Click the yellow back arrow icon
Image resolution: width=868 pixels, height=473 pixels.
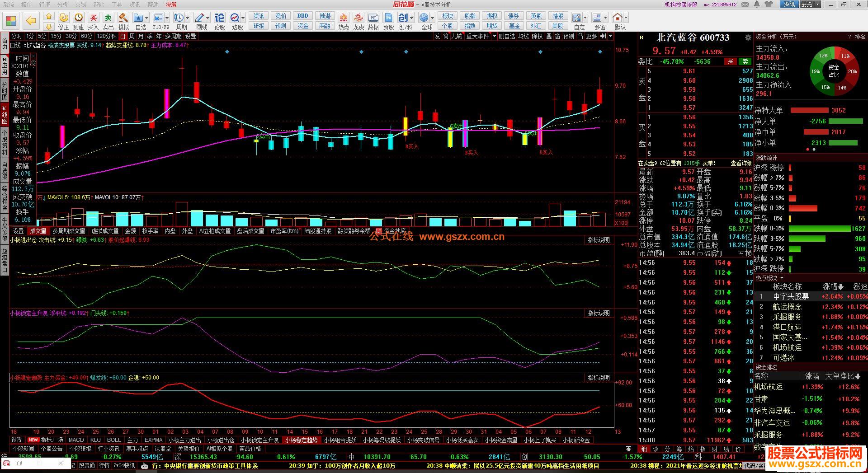click(31, 21)
